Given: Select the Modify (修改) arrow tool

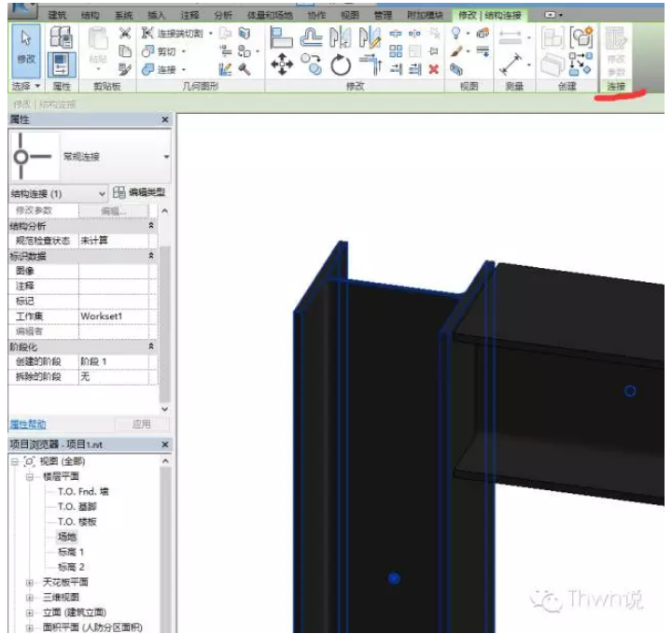Looking at the screenshot, I should pyautogui.click(x=26, y=50).
